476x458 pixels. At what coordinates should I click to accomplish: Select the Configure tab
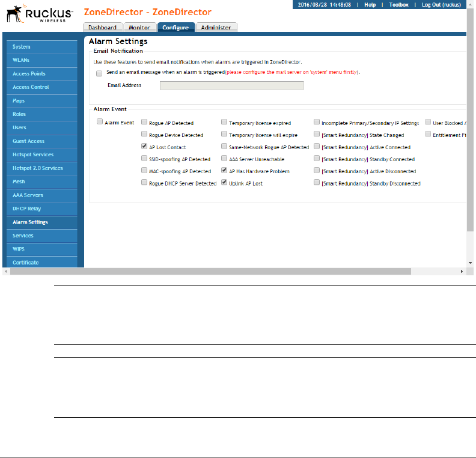pos(175,27)
